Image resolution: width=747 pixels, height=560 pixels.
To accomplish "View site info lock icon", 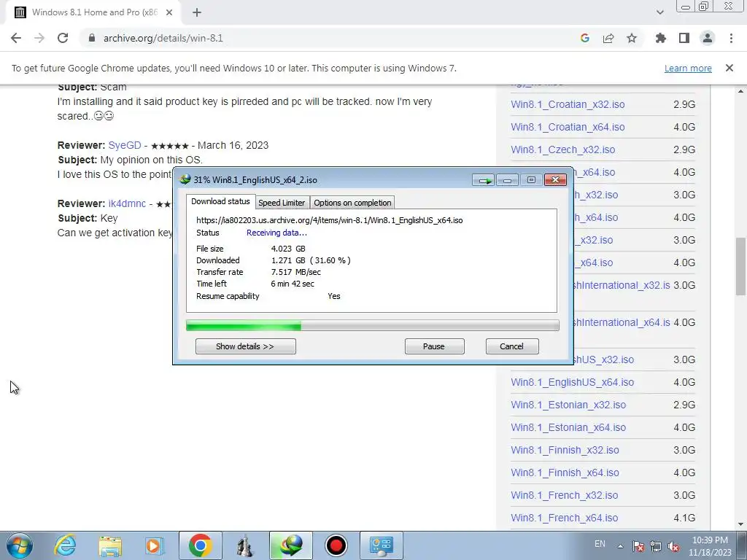I will pyautogui.click(x=92, y=38).
